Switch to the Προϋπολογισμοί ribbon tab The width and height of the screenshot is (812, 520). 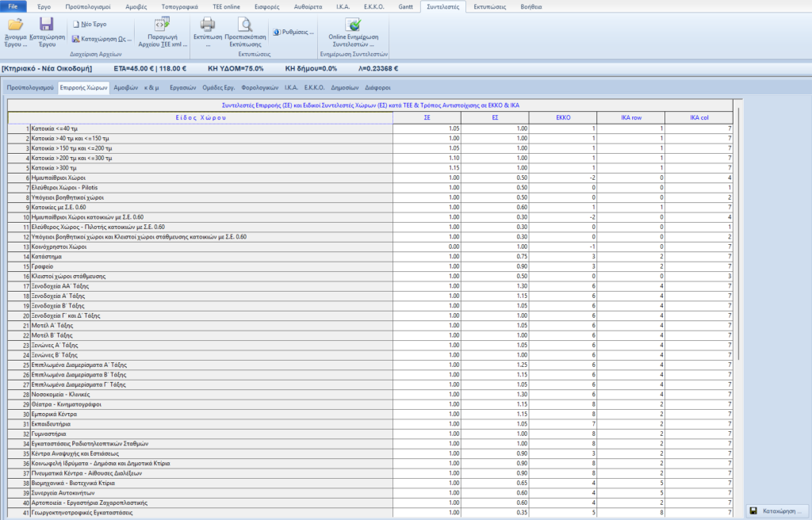[x=87, y=6]
